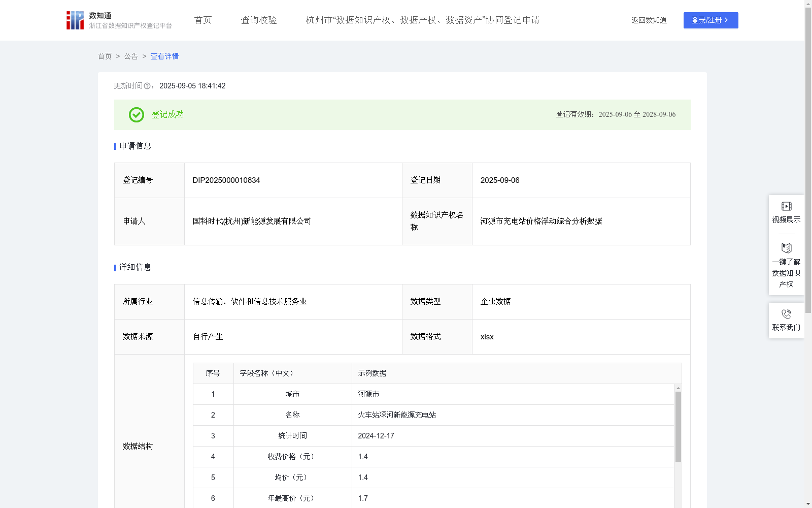Screen dimensions: 812x508
Task: Click the breadcrumb separator arrow after 公告
Action: (144, 56)
